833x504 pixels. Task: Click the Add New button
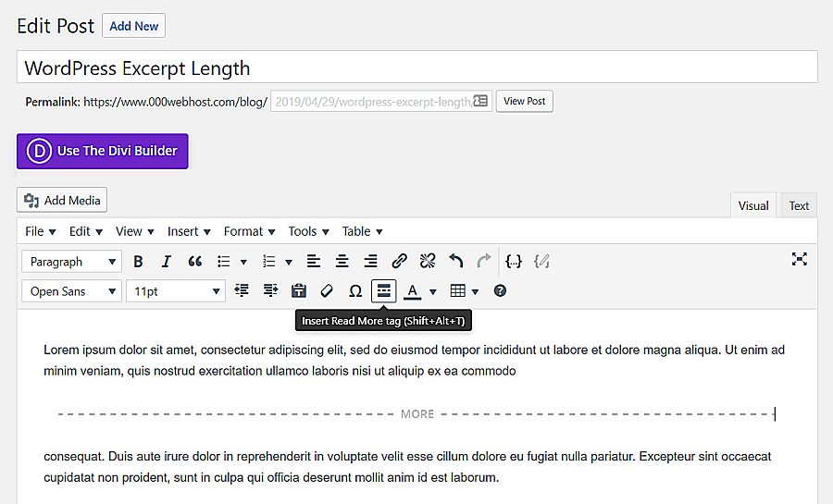coord(134,26)
